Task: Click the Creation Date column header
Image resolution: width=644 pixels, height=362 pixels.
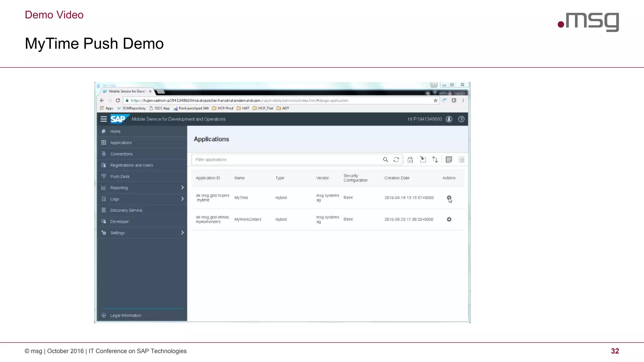Action: click(397, 178)
